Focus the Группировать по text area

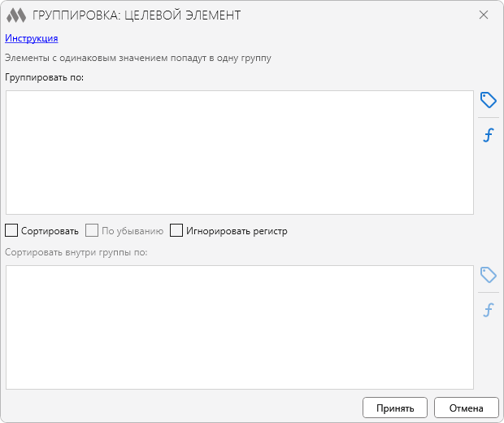point(240,152)
